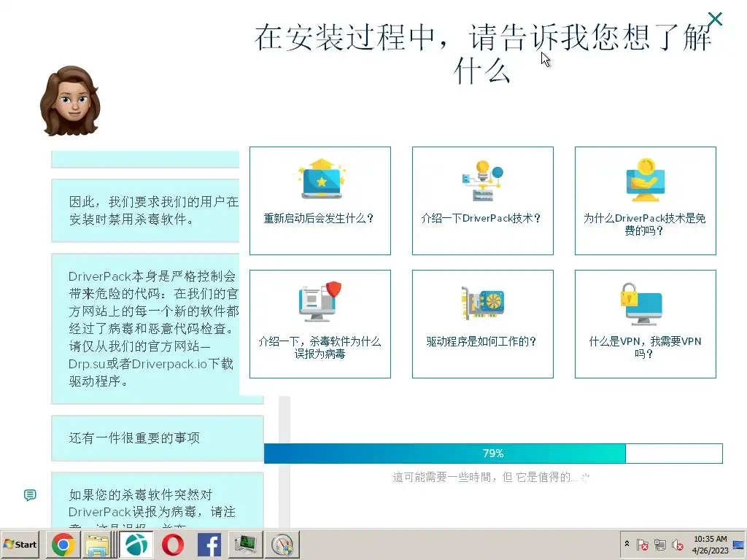Click the chat message icon on left
The height and width of the screenshot is (560, 747).
click(30, 495)
